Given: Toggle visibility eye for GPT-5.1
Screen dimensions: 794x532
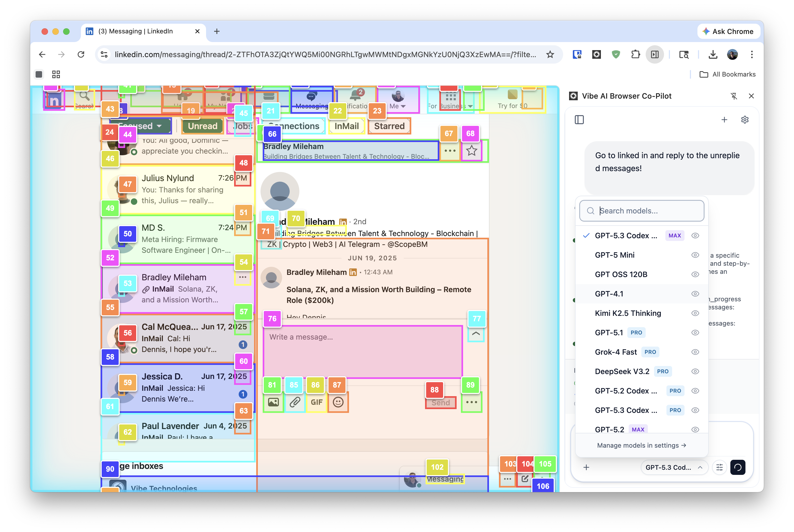Looking at the screenshot, I should pos(695,333).
